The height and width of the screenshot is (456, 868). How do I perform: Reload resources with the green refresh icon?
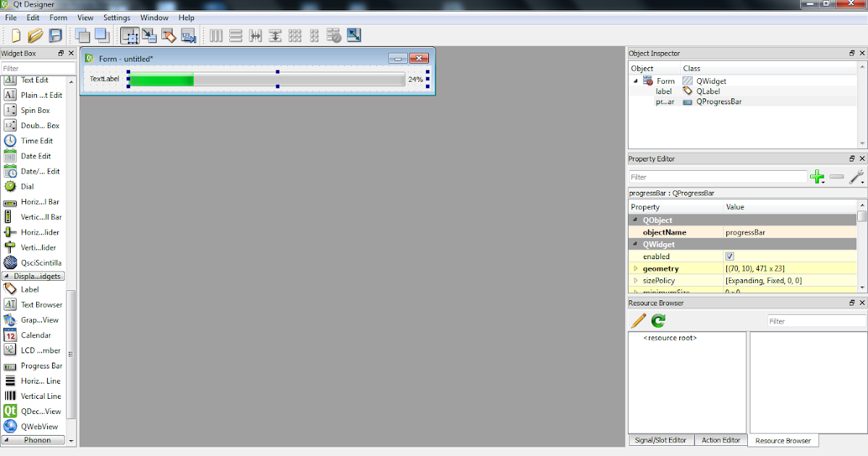(657, 320)
